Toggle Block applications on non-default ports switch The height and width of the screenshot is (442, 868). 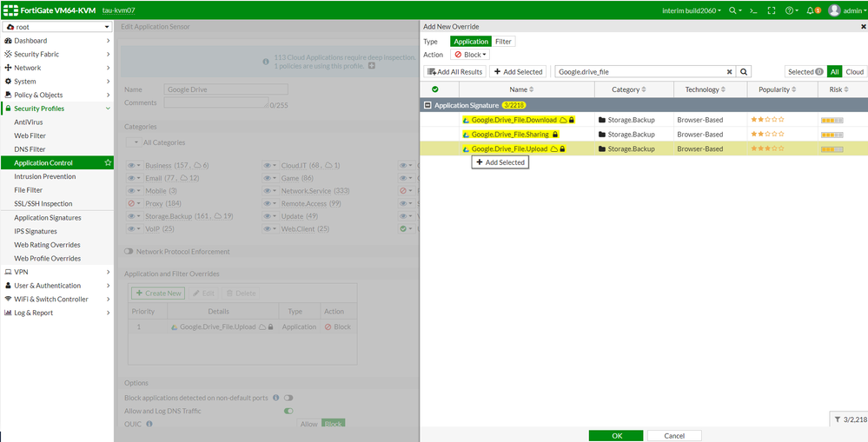pos(288,398)
